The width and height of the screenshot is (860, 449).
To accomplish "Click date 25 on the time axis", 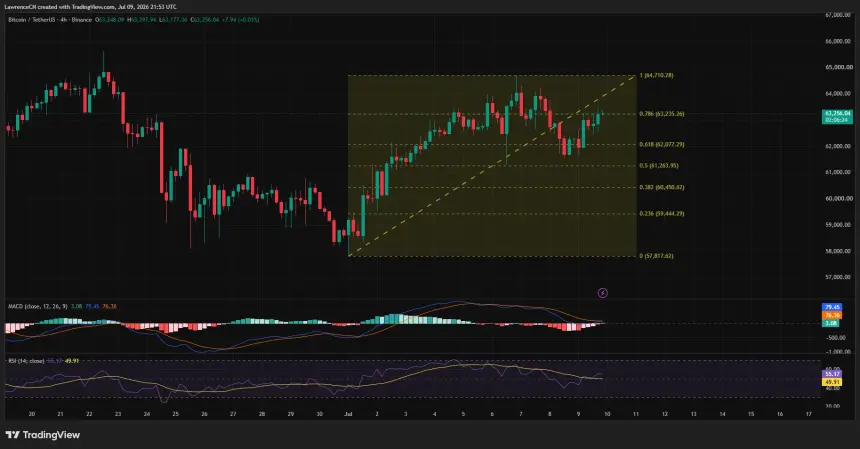I will [175, 414].
